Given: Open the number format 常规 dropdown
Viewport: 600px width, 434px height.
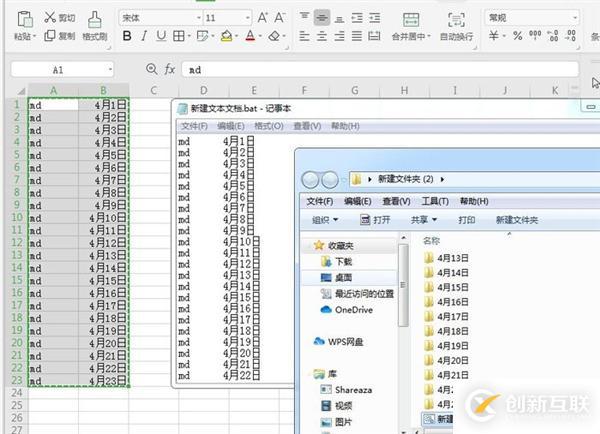Looking at the screenshot, I should tap(575, 18).
